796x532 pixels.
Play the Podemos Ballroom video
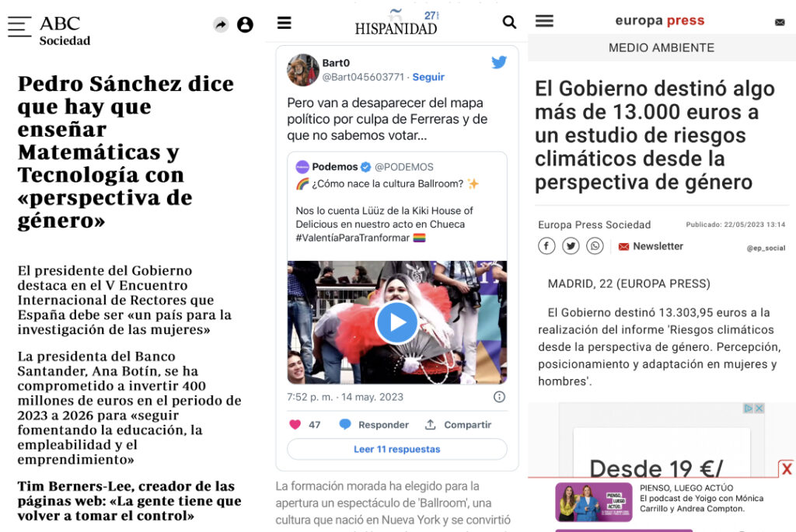pyautogui.click(x=396, y=322)
